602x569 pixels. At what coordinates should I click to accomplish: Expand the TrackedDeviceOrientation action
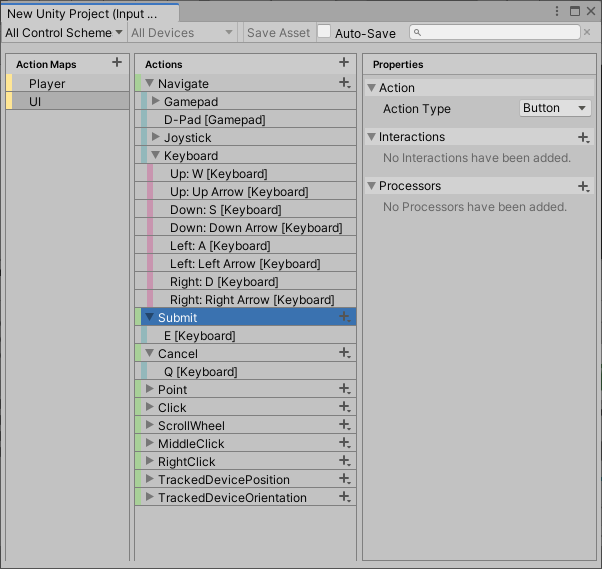point(150,497)
